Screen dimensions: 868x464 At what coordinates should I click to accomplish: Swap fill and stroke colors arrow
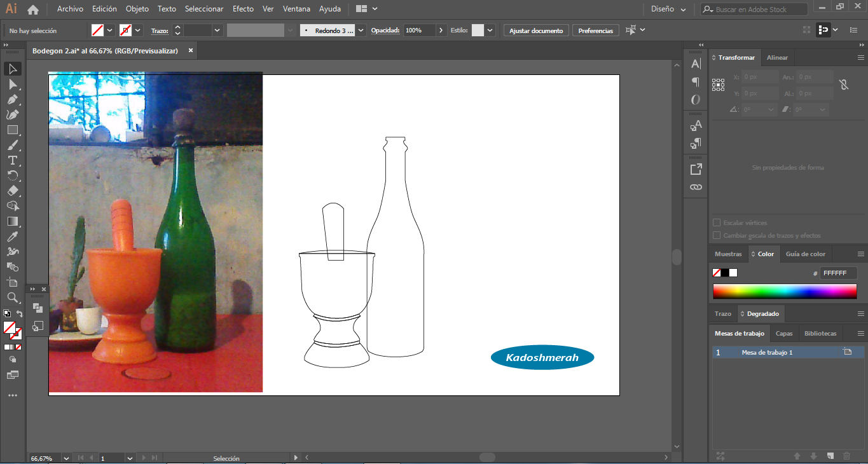19,313
